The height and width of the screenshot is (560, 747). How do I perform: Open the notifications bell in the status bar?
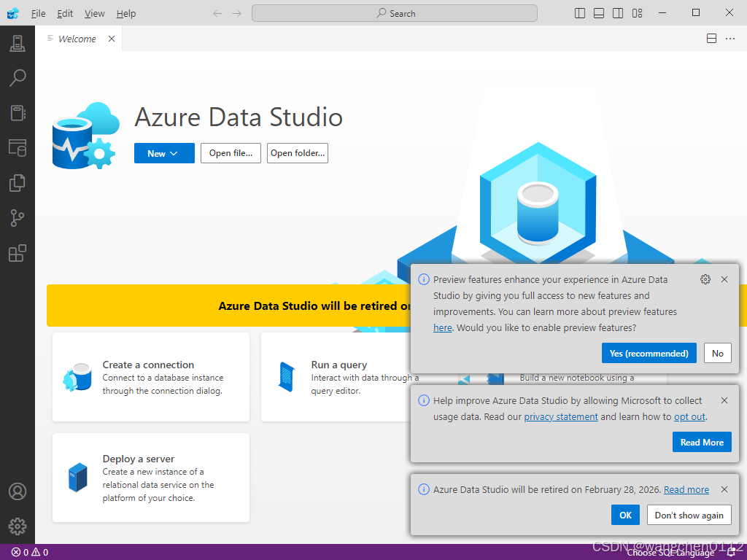pos(731,553)
